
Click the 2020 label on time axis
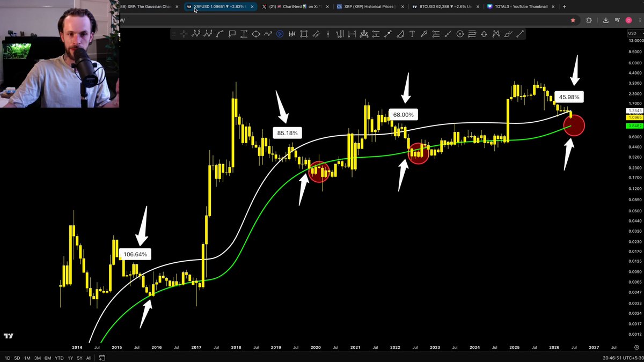(x=316, y=347)
